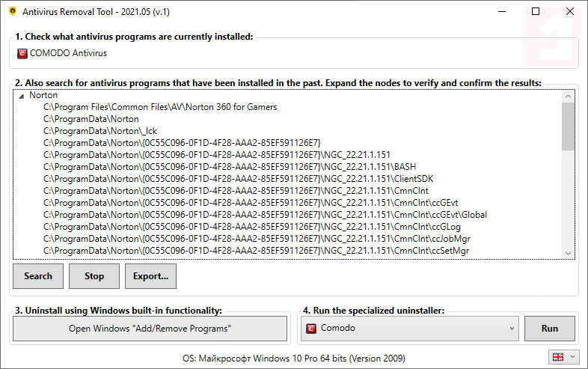Click the Export... button
Viewport: 588px width, 369px height.
point(150,276)
